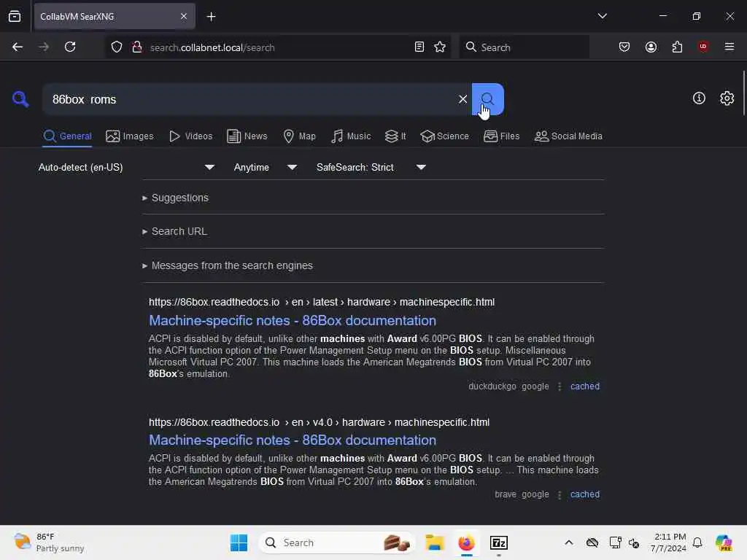Switch to the Map category tab
The image size is (747, 560).
pos(299,136)
